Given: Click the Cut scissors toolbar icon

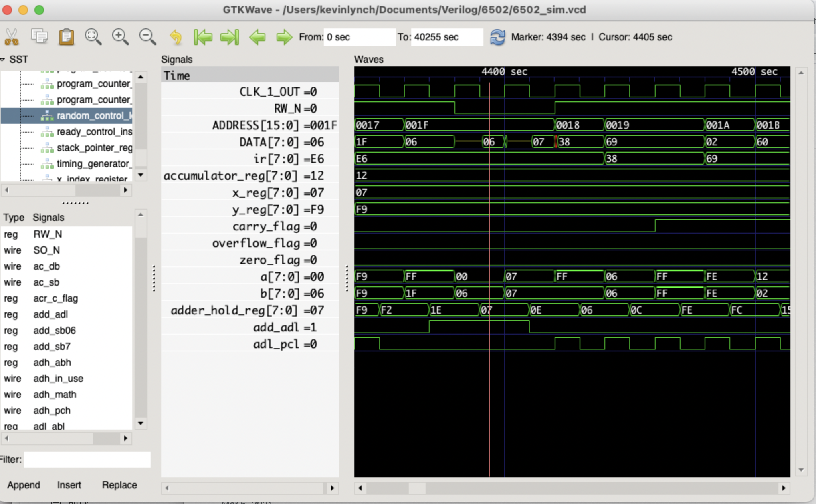Looking at the screenshot, I should [x=12, y=37].
